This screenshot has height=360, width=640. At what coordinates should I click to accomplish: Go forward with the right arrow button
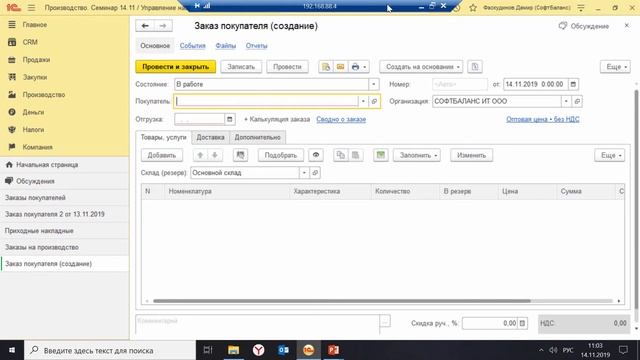coord(163,26)
